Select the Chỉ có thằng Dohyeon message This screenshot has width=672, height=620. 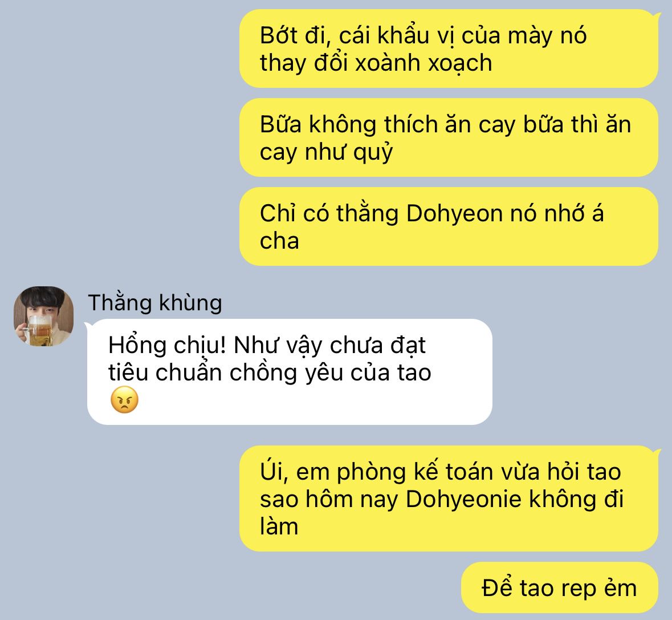(449, 226)
